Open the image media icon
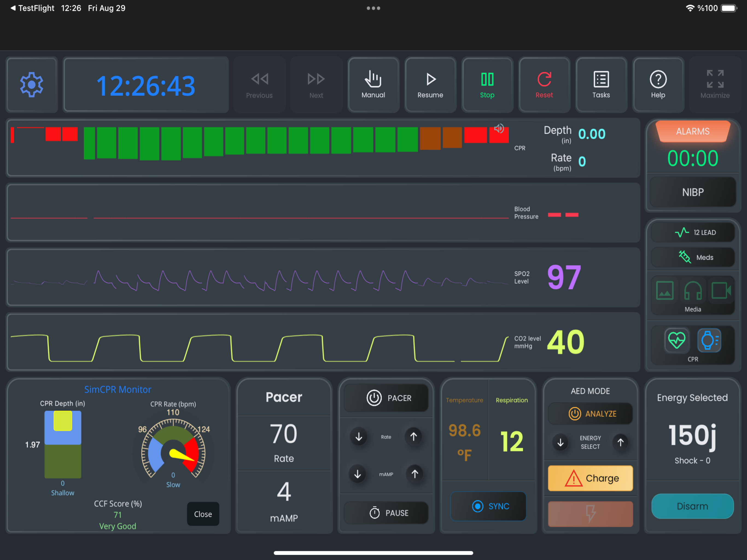 [x=665, y=290]
